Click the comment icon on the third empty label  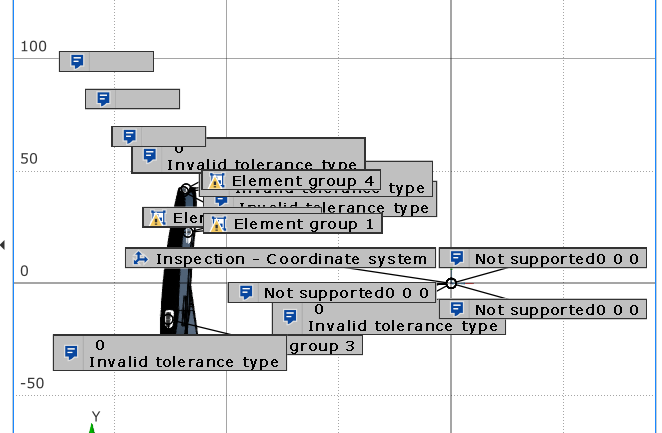pos(128,136)
